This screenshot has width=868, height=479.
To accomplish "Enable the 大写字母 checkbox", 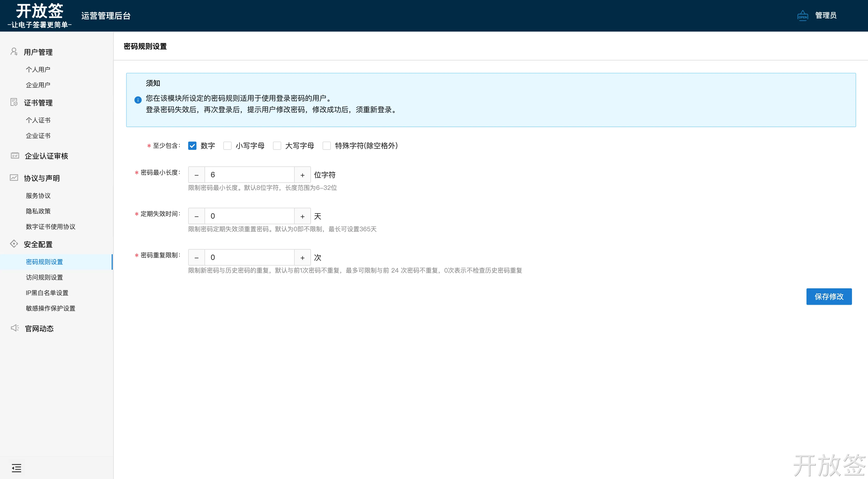I will (277, 145).
